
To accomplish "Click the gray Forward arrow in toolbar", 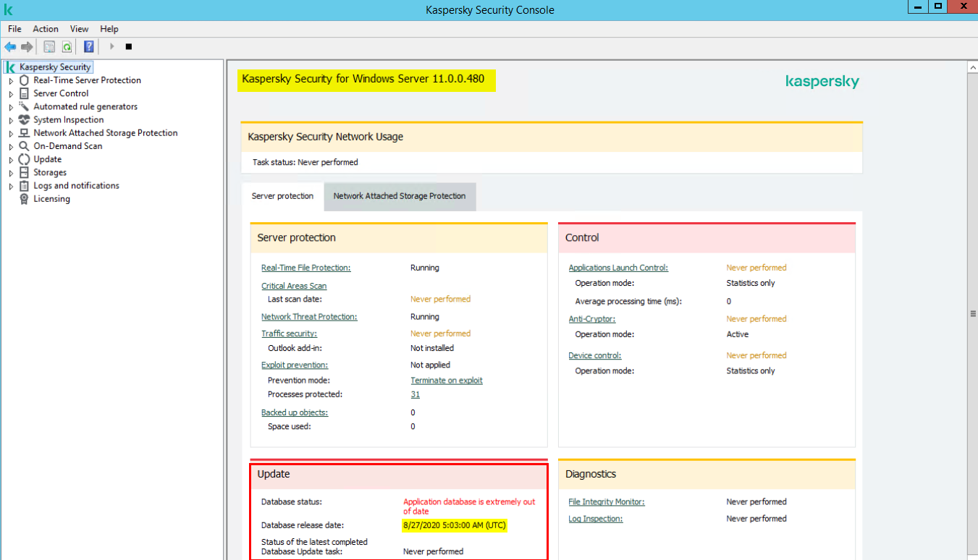I will (27, 47).
